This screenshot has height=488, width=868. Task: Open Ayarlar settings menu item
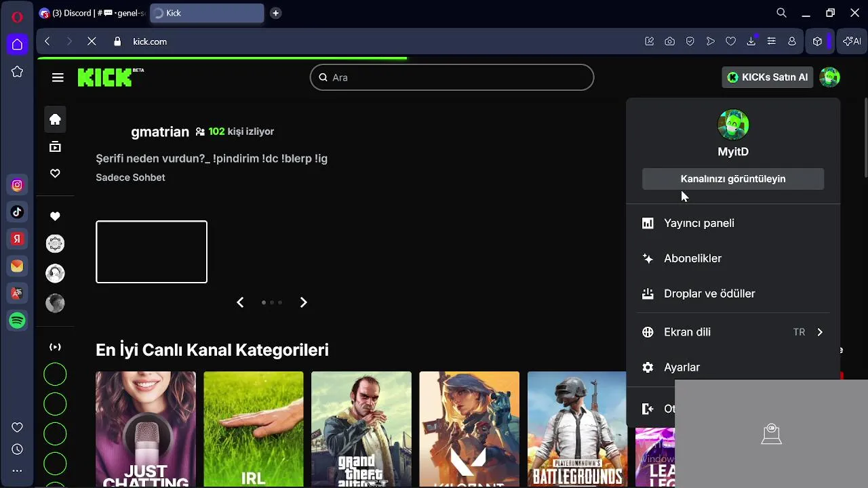point(733,367)
